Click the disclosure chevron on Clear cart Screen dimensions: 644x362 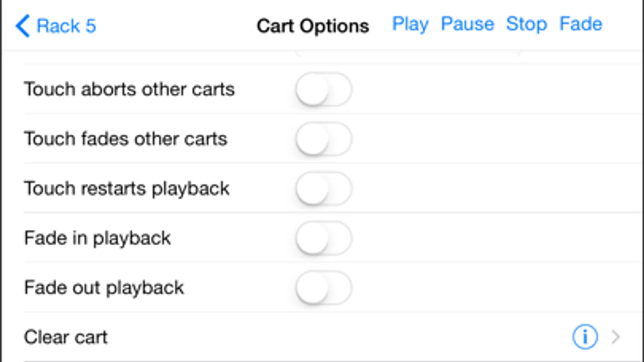[x=615, y=337]
